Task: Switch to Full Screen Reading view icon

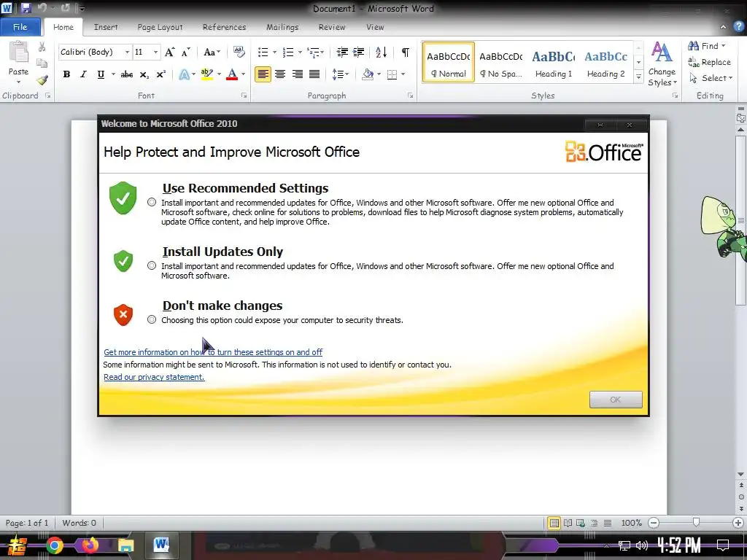Action: tap(568, 523)
